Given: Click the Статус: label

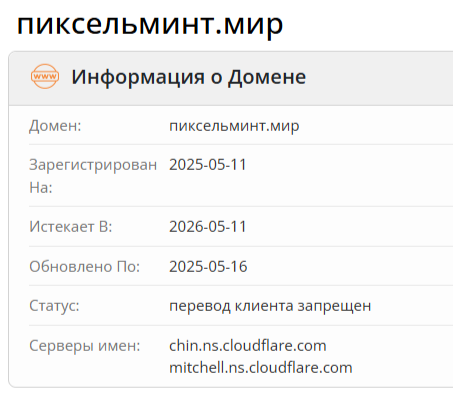Looking at the screenshot, I should pos(54,306).
